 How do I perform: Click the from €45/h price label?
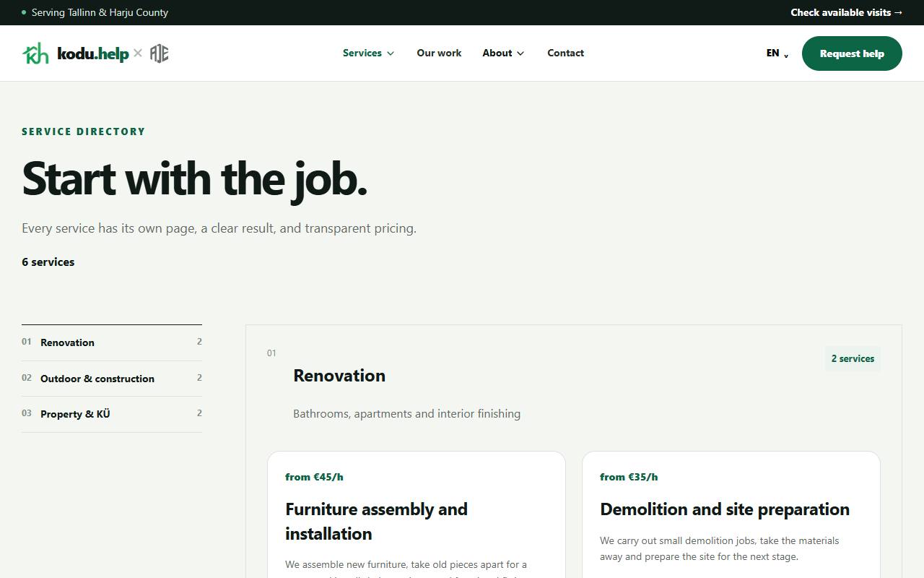tap(314, 477)
